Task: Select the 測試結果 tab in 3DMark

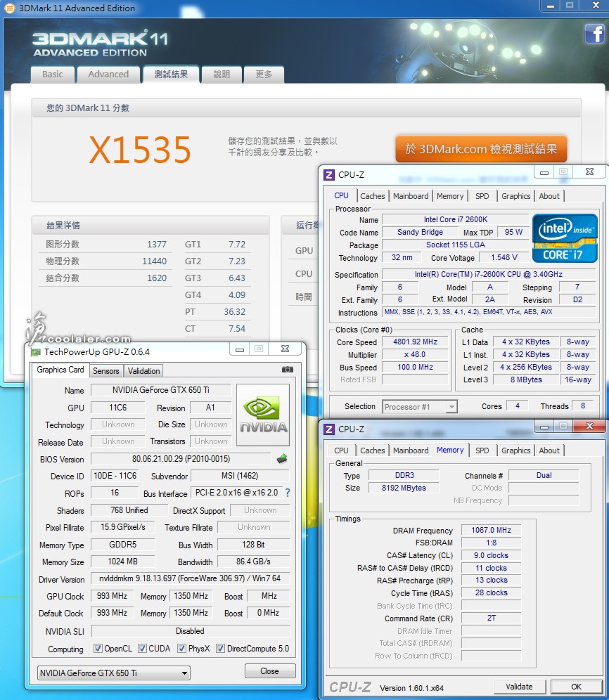Action: coord(171,74)
